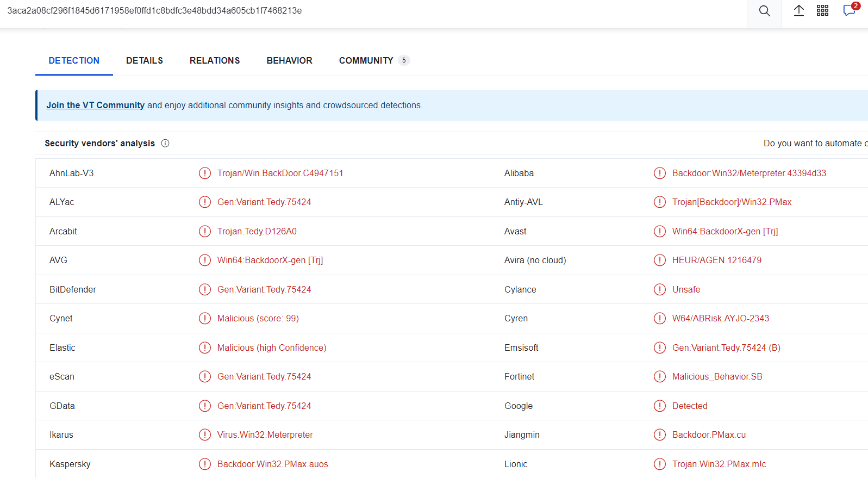This screenshot has width=868, height=478.
Task: Click the alert icon in the GData row
Action: point(205,406)
